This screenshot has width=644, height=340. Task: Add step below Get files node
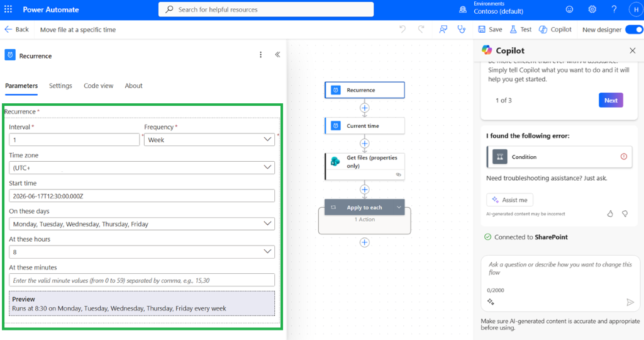[364, 190]
